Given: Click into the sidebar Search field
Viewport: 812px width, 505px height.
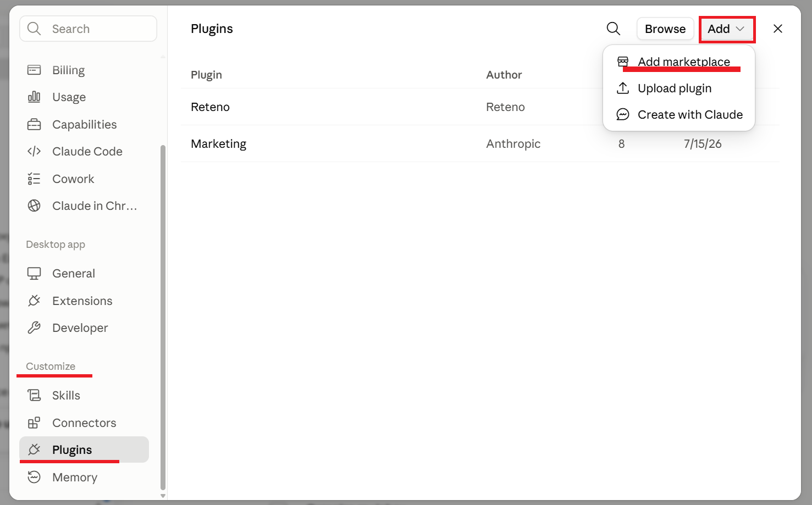Looking at the screenshot, I should pos(89,29).
